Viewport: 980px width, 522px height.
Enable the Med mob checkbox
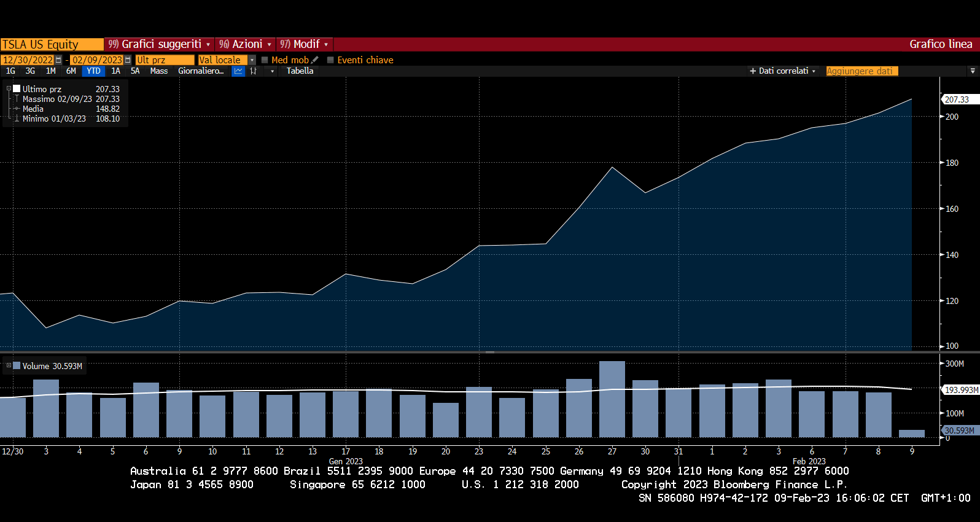pyautogui.click(x=265, y=60)
